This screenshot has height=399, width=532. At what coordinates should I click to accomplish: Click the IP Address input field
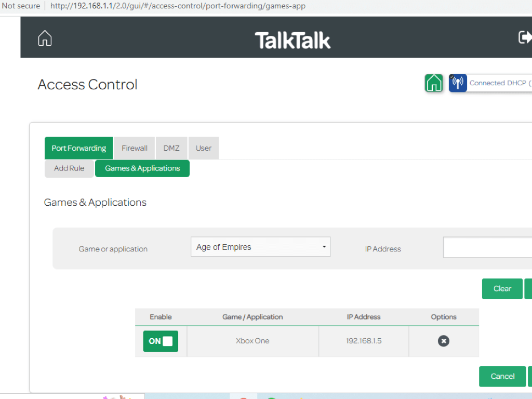[487, 247]
